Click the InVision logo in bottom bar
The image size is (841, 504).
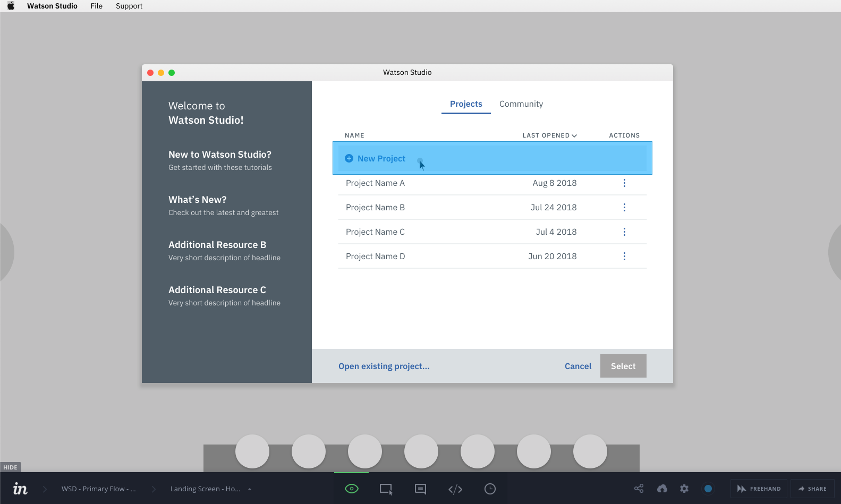point(20,489)
